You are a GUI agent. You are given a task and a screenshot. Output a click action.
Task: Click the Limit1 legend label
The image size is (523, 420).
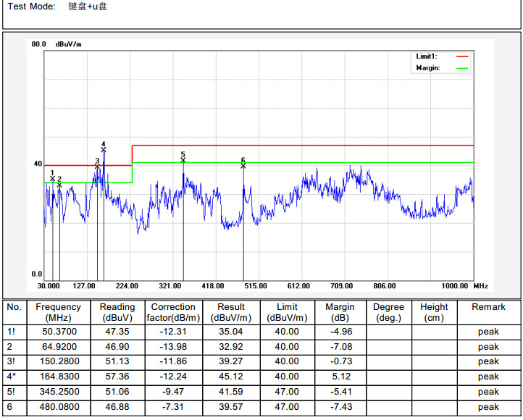(x=426, y=56)
